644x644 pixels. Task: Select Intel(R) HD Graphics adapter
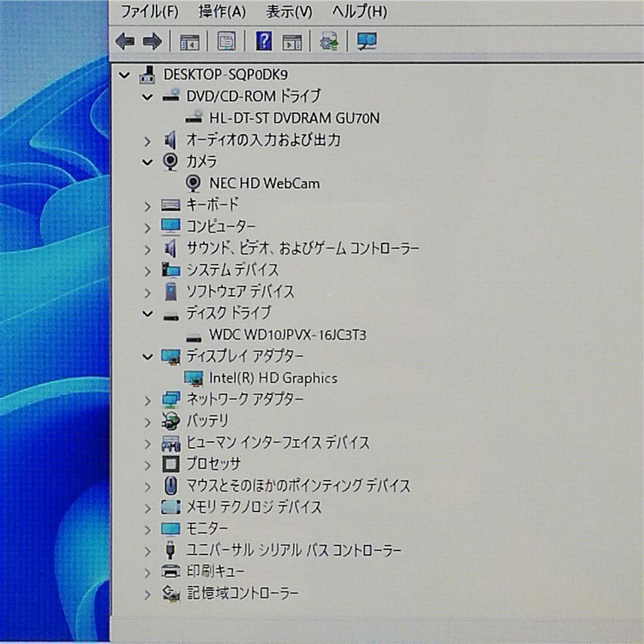coord(273,378)
